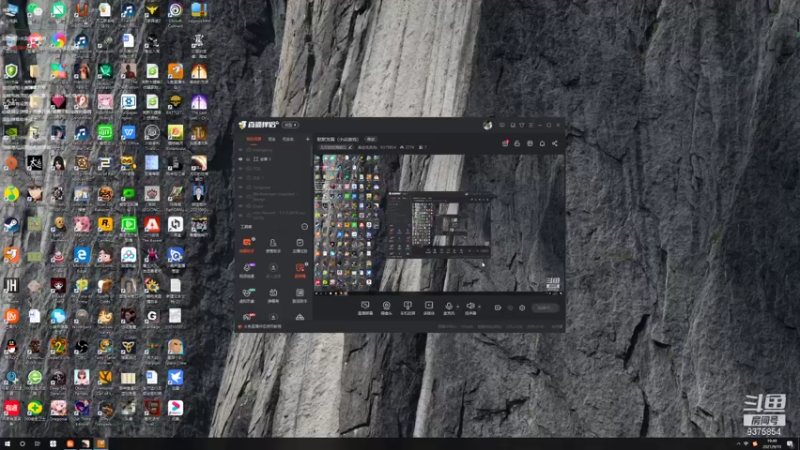Screen dimensions: 800x450
Task: Click the pencil icon to edit room title
Action: coord(350,147)
